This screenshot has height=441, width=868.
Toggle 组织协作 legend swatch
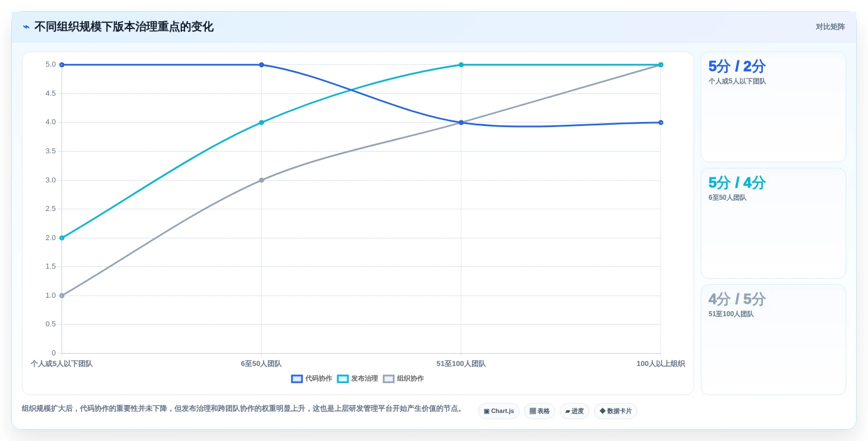pyautogui.click(x=389, y=379)
